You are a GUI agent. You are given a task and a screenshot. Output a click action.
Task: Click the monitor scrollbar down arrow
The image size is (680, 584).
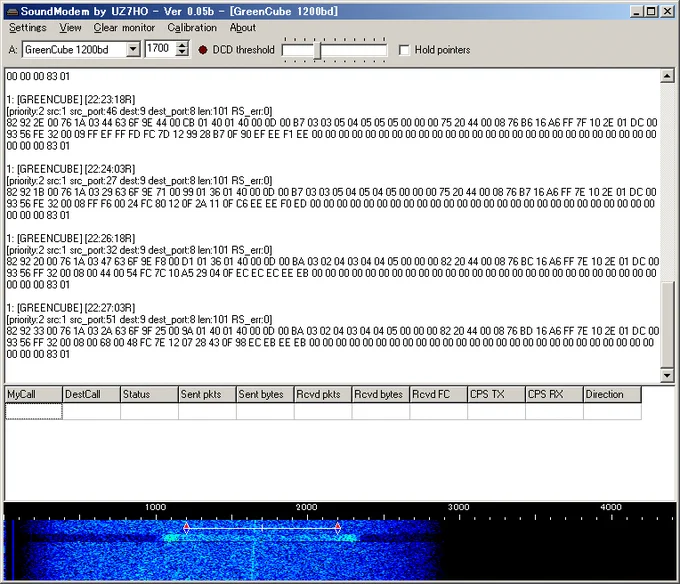pos(667,375)
